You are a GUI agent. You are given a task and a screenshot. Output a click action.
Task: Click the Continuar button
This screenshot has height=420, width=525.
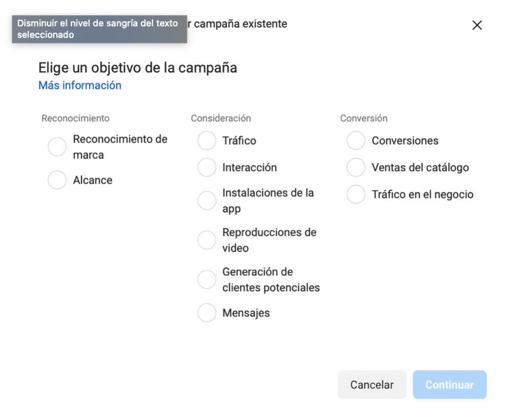point(449,385)
